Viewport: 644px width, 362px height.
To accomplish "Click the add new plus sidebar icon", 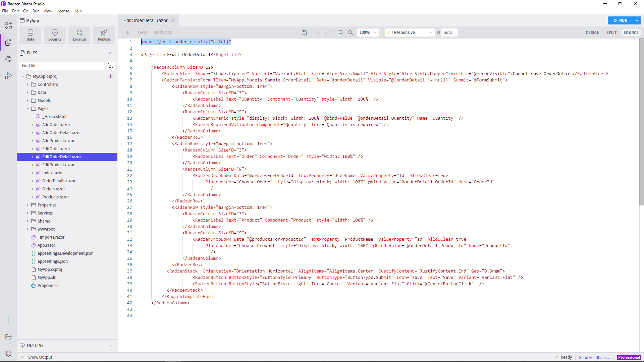I will coord(8,320).
